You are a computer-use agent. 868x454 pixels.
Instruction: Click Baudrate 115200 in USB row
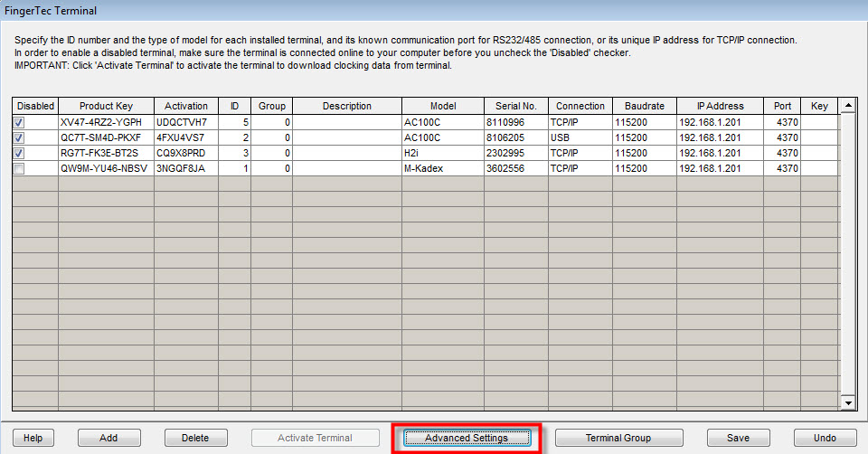click(x=645, y=137)
